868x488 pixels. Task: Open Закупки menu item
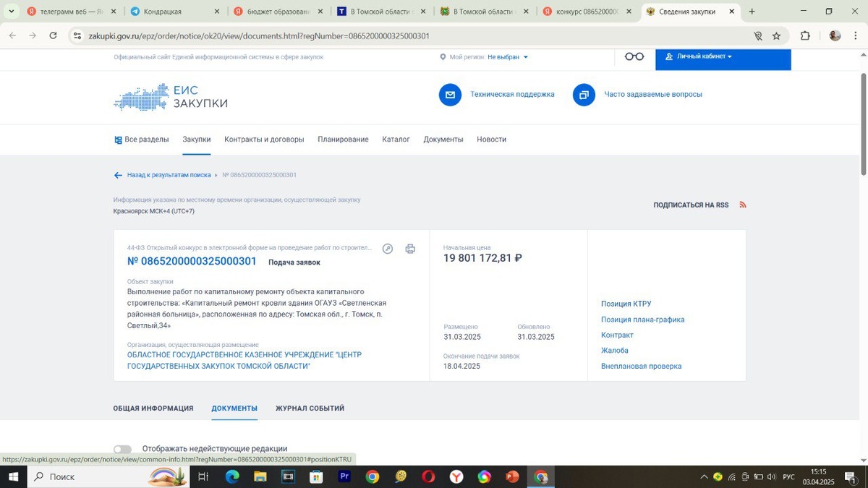point(197,140)
